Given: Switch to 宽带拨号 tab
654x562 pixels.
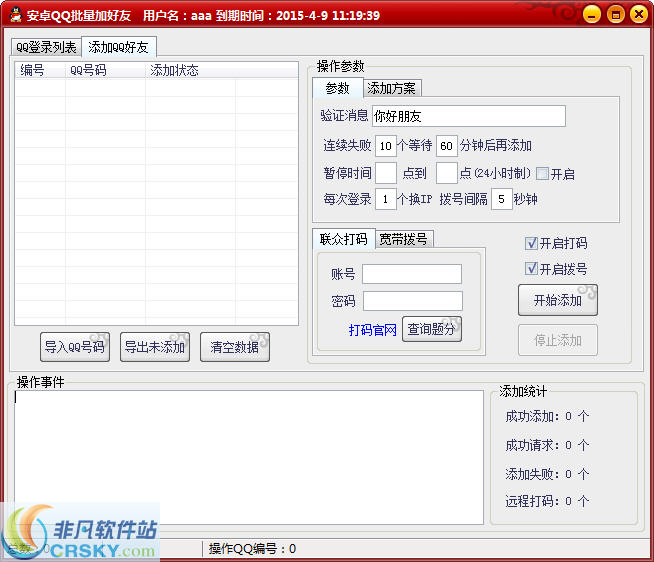Looking at the screenshot, I should pos(404,239).
